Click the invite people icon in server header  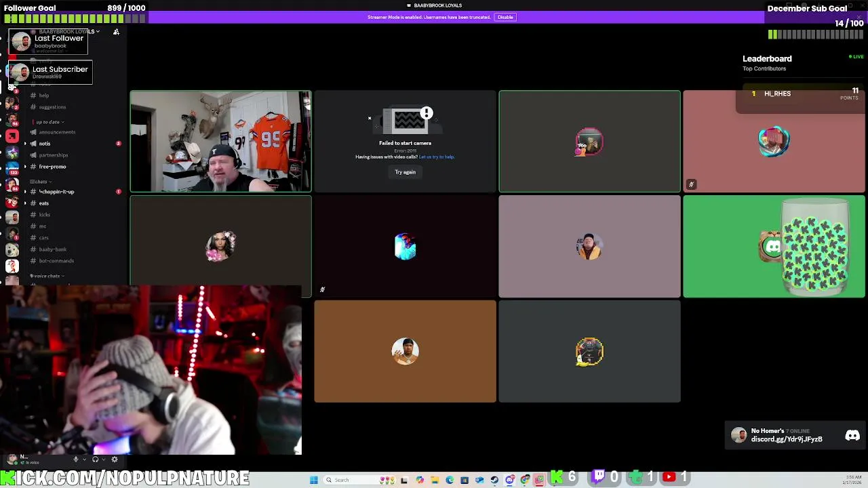click(x=116, y=32)
